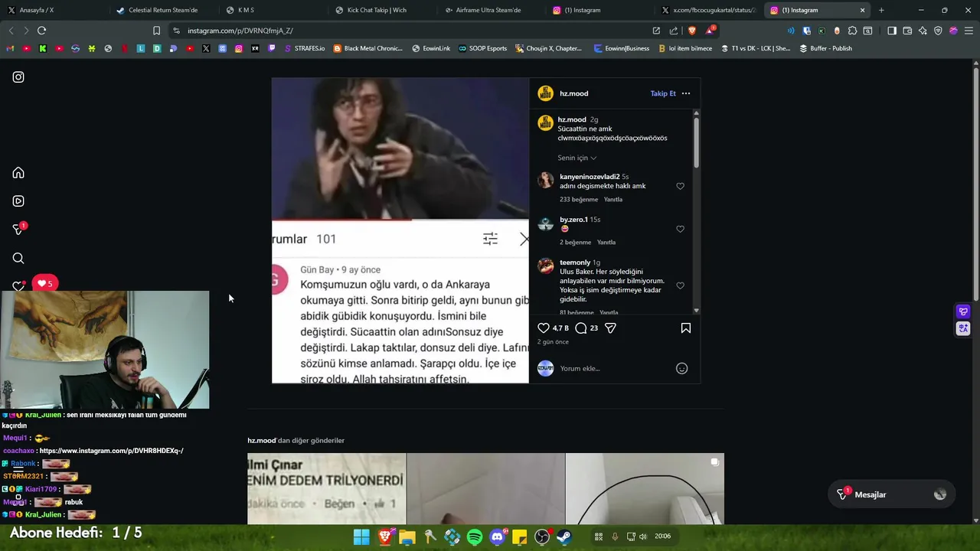
Task: Open 'EowinLink' bookmark
Action: 431,48
